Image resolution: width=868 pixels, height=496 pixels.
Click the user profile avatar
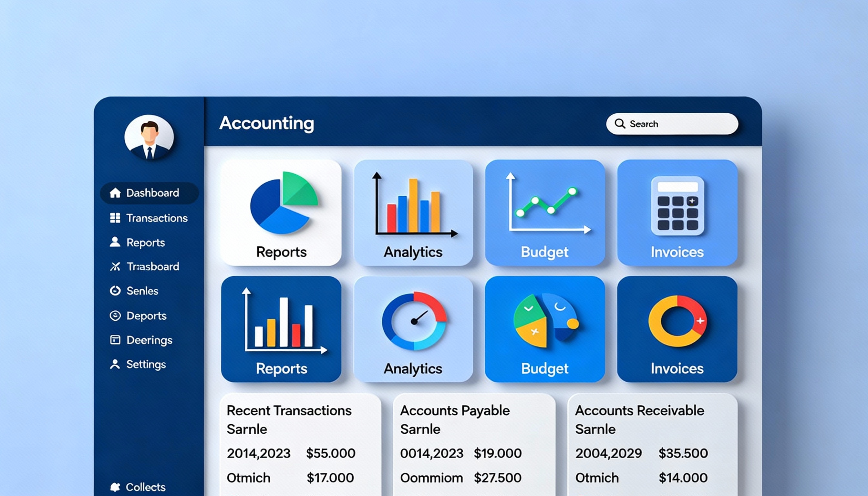[x=149, y=137]
